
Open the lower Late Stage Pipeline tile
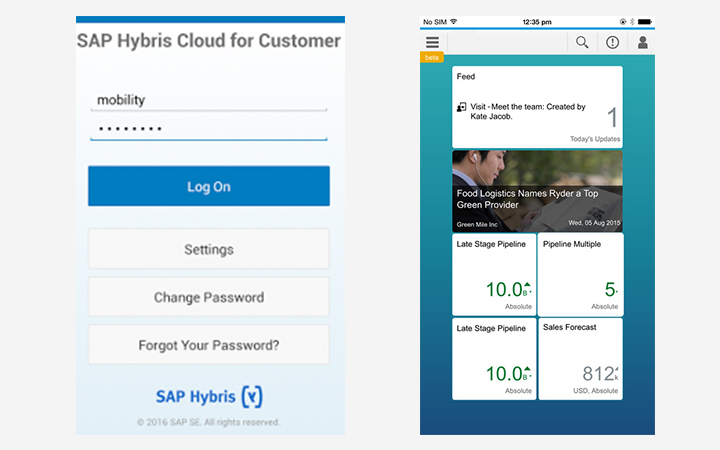[494, 359]
